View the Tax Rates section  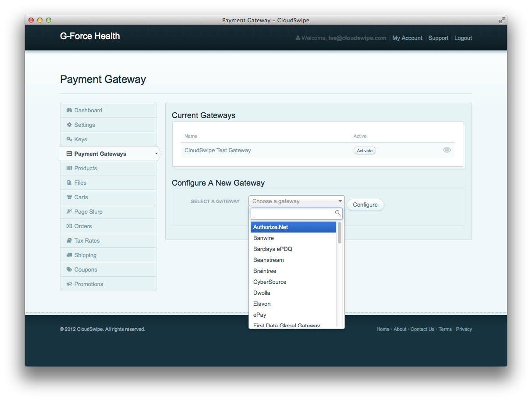(x=108, y=240)
